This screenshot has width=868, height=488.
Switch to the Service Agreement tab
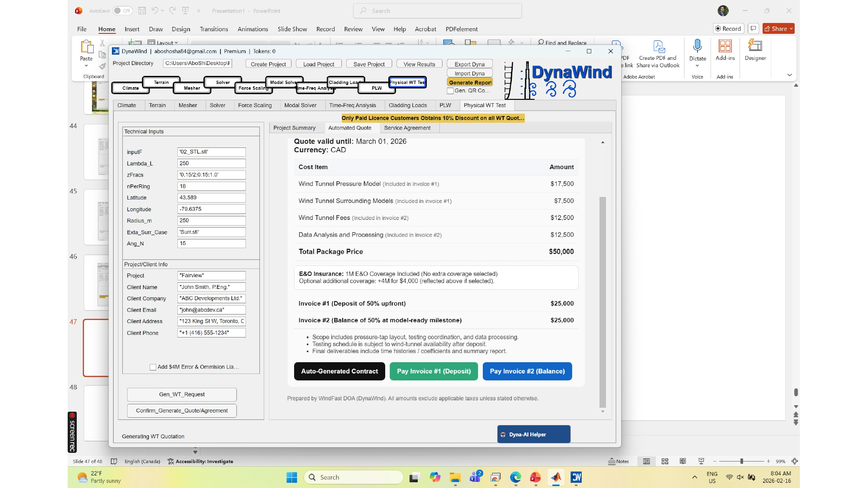407,128
